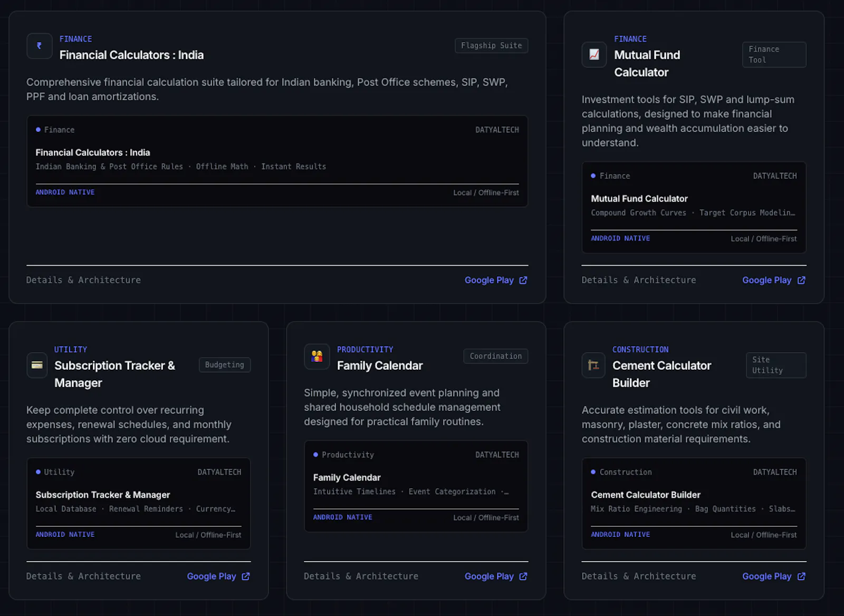Viewport: 844px width, 616px height.
Task: Open Google Play link for Mutual Fund Calculator
Action: (x=774, y=280)
